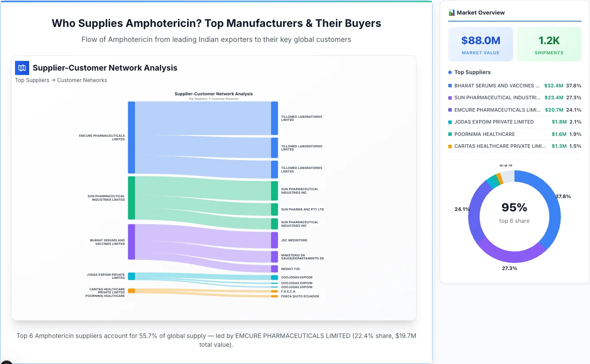The image size is (590, 364).
Task: Click the Market Overview bar chart icon
Action: [451, 12]
